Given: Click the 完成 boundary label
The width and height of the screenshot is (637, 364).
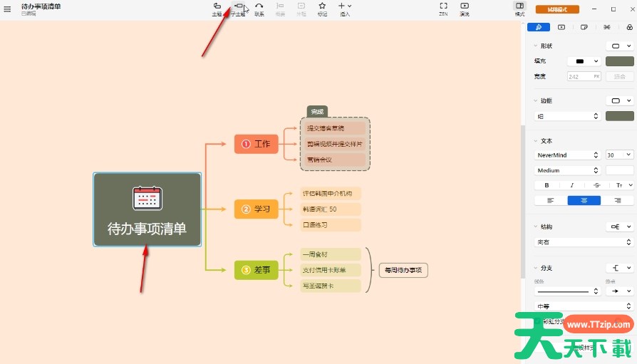Looking at the screenshot, I should 317,111.
